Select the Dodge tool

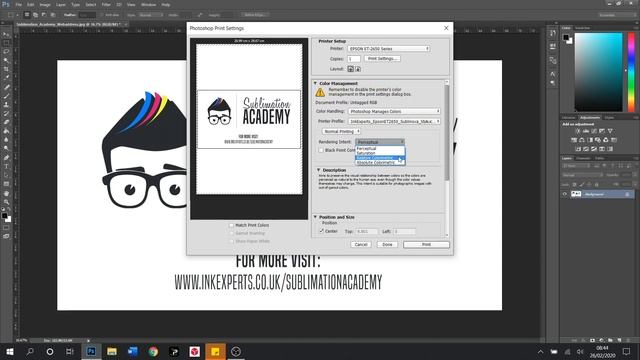click(x=6, y=149)
